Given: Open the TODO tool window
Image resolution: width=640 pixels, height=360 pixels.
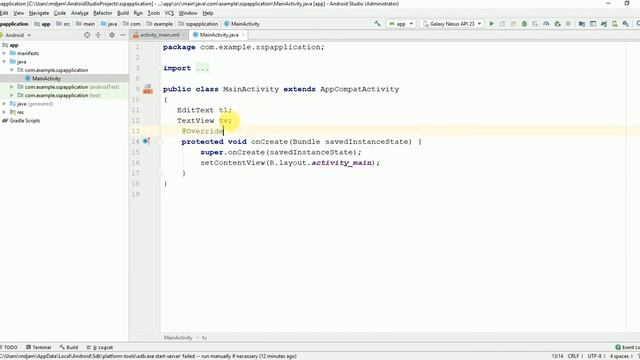Looking at the screenshot, I should [9, 347].
